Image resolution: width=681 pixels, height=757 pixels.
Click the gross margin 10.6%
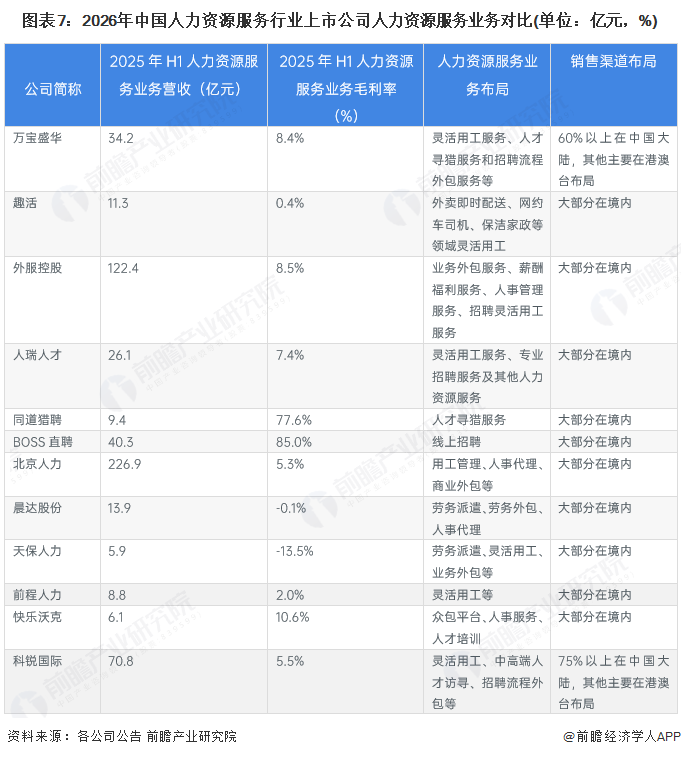click(292, 617)
